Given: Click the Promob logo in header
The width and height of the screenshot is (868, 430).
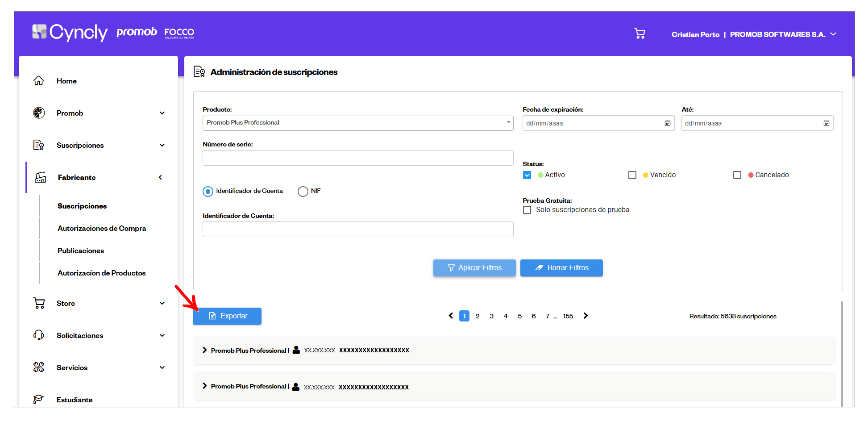Looking at the screenshot, I should [x=137, y=32].
